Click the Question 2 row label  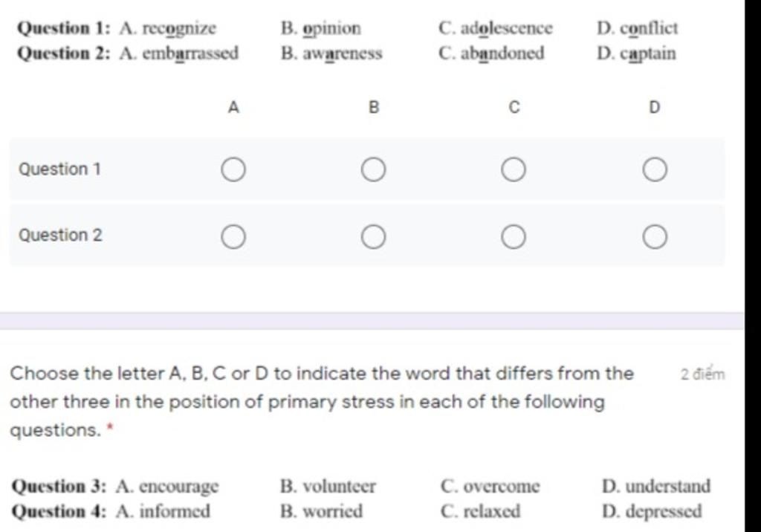tap(60, 235)
